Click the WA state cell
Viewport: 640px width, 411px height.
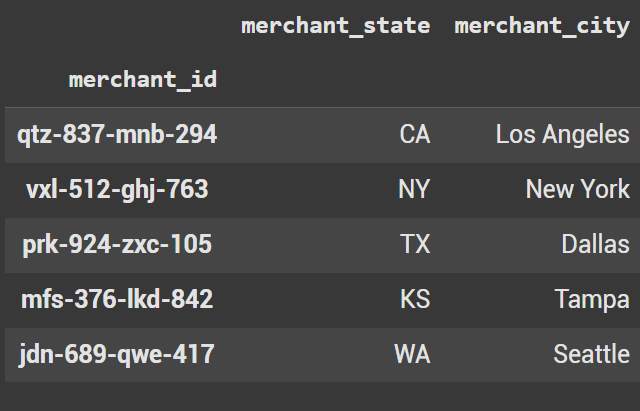tap(413, 354)
